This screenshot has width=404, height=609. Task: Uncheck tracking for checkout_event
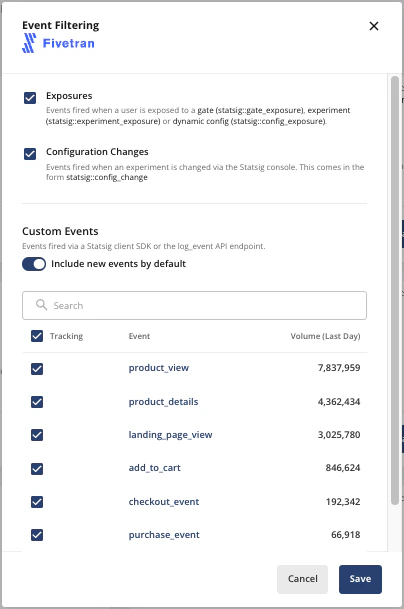[37, 502]
